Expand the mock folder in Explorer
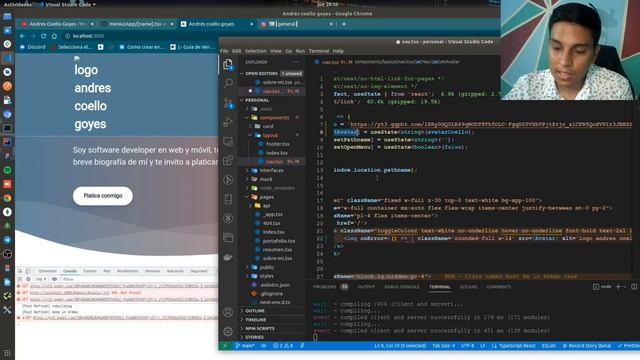640x360 pixels. pyautogui.click(x=266, y=179)
